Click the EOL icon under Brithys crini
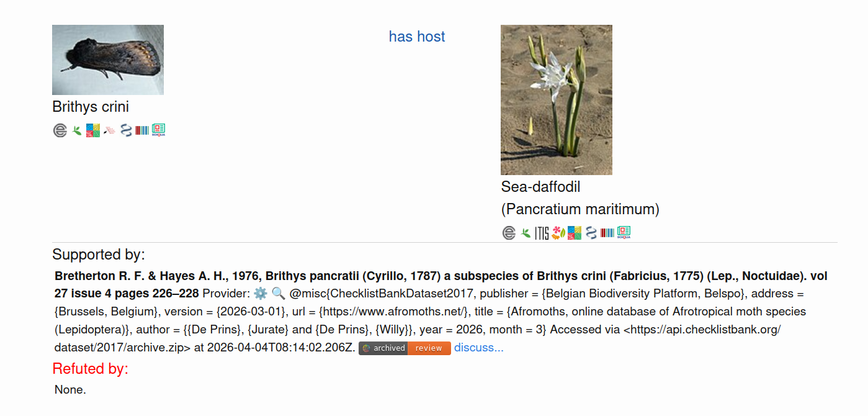This screenshot has width=868, height=416. pyautogui.click(x=60, y=130)
